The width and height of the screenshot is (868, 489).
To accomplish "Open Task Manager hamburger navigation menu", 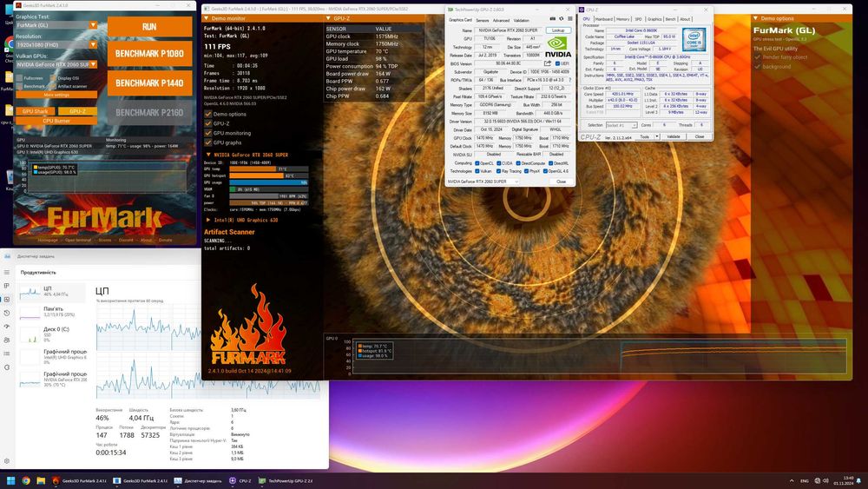I will (7, 272).
